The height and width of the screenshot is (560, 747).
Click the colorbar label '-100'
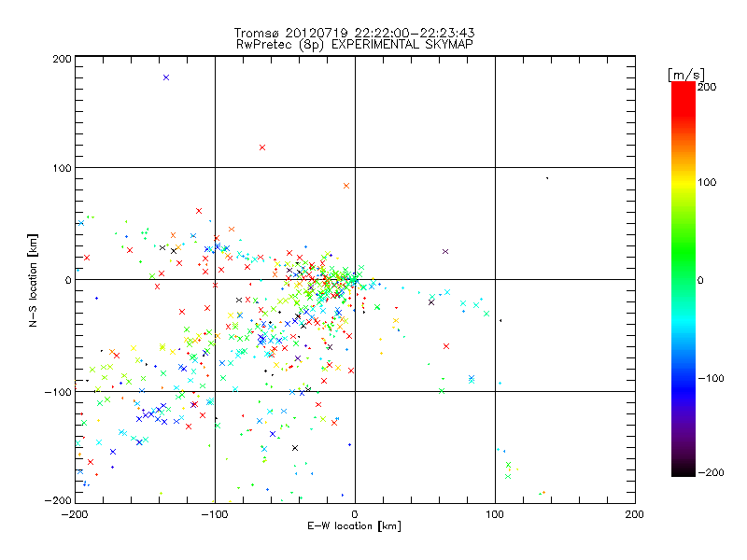pyautogui.click(x=711, y=378)
